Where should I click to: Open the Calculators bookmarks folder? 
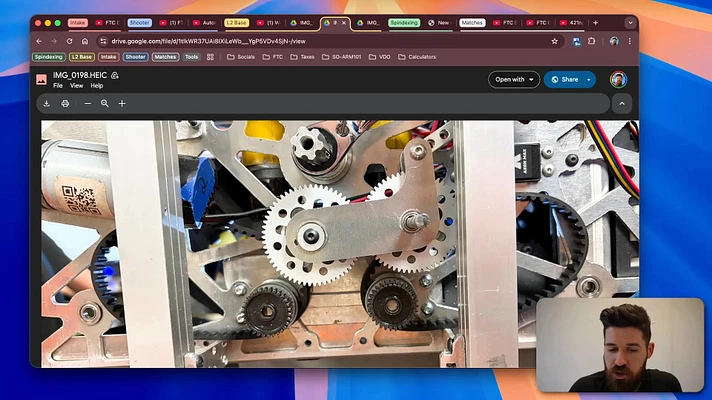[417, 57]
